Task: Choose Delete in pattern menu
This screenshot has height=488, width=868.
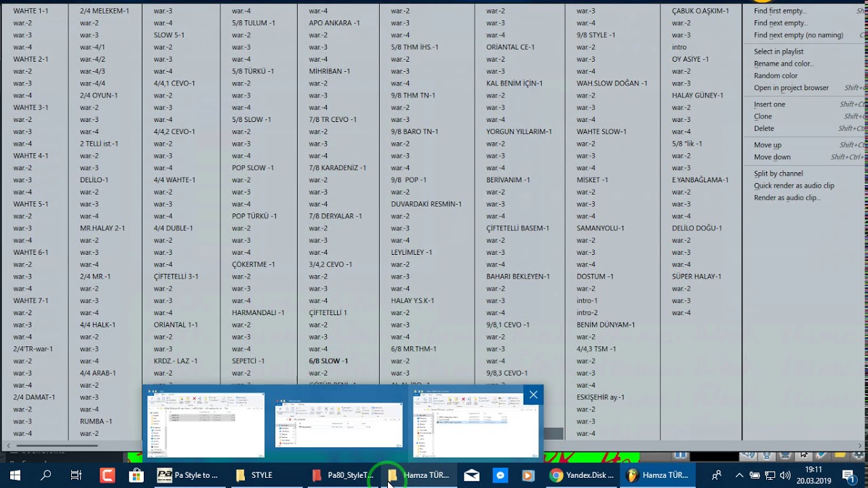Action: coord(764,129)
